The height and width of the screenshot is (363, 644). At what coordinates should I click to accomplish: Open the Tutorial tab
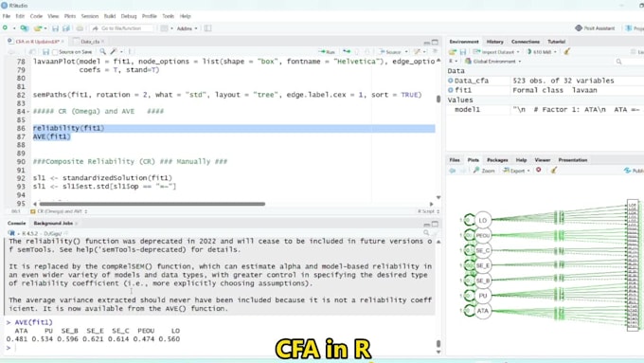tap(556, 42)
